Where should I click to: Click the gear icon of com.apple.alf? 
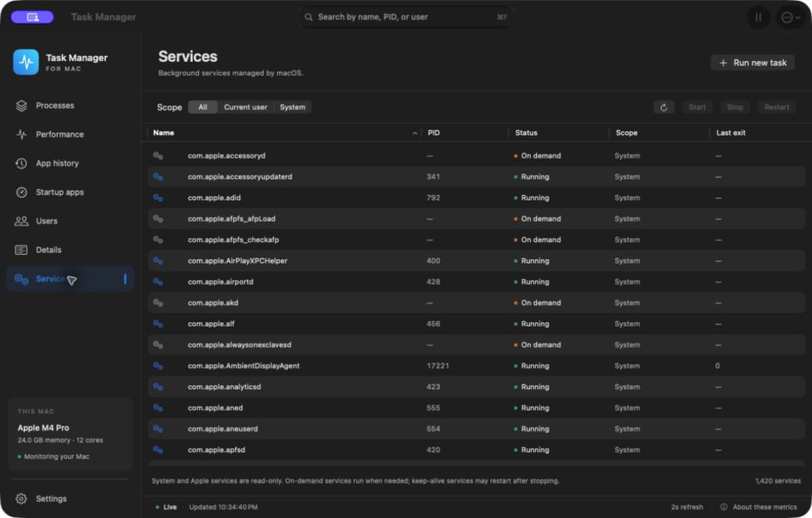(x=158, y=324)
